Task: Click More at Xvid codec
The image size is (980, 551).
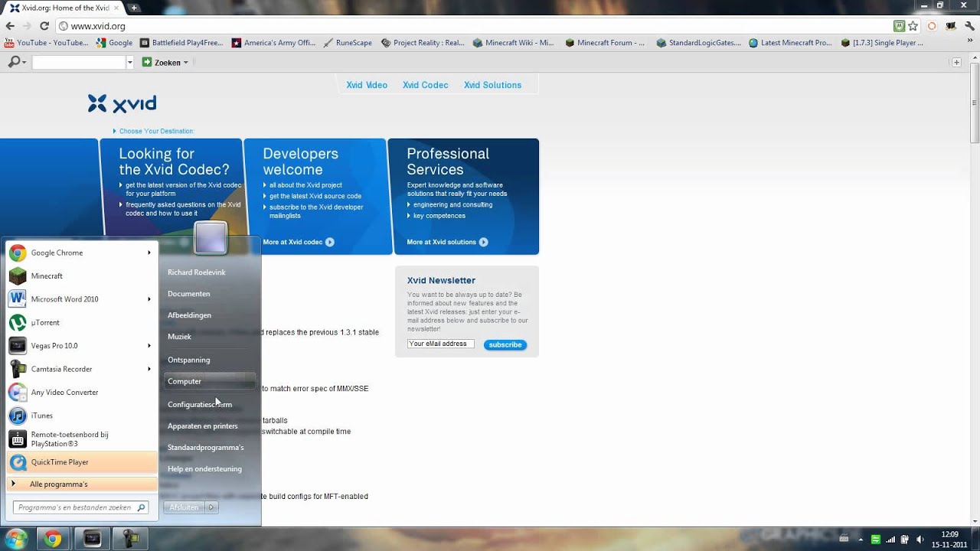Action: coord(299,242)
